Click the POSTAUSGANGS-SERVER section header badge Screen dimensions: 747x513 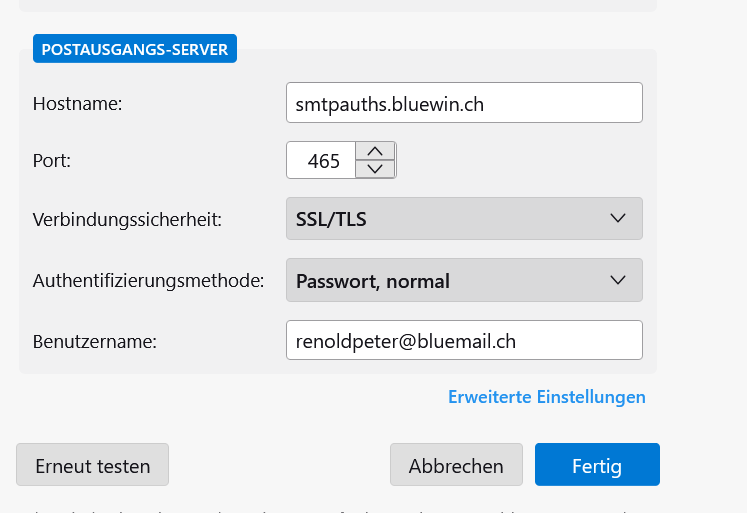(x=135, y=48)
